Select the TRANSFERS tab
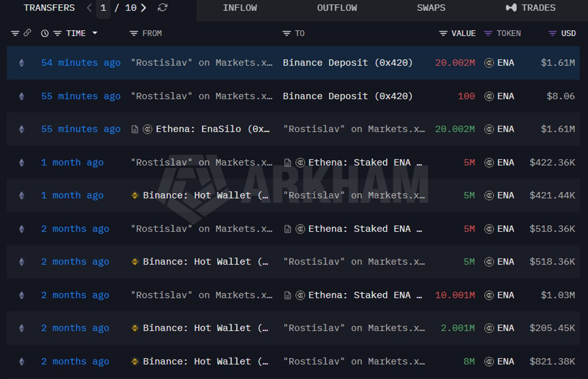588x379 pixels. 49,8
